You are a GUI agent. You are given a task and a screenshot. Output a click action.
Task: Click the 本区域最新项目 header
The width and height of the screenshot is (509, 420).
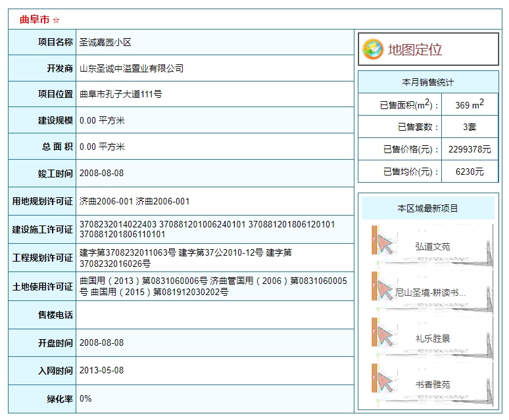(x=428, y=208)
